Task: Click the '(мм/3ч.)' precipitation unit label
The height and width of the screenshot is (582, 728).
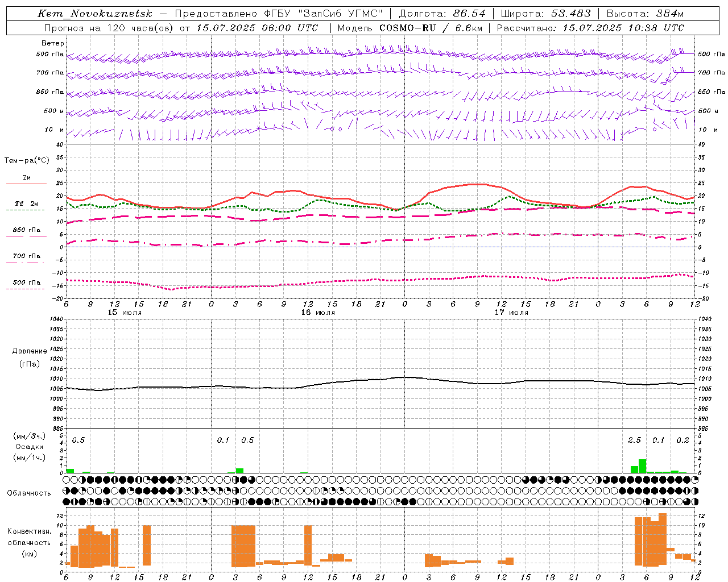Action: pos(30,436)
